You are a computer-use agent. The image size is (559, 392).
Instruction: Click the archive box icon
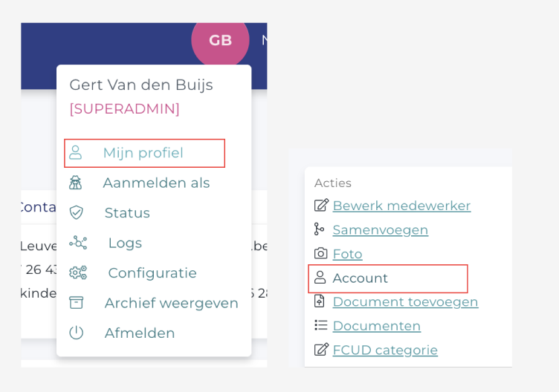(76, 303)
